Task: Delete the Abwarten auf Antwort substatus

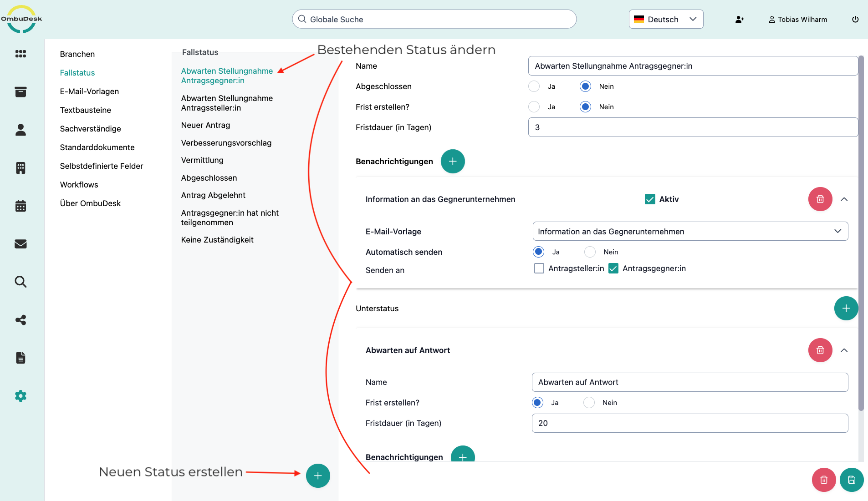Action: (x=820, y=350)
